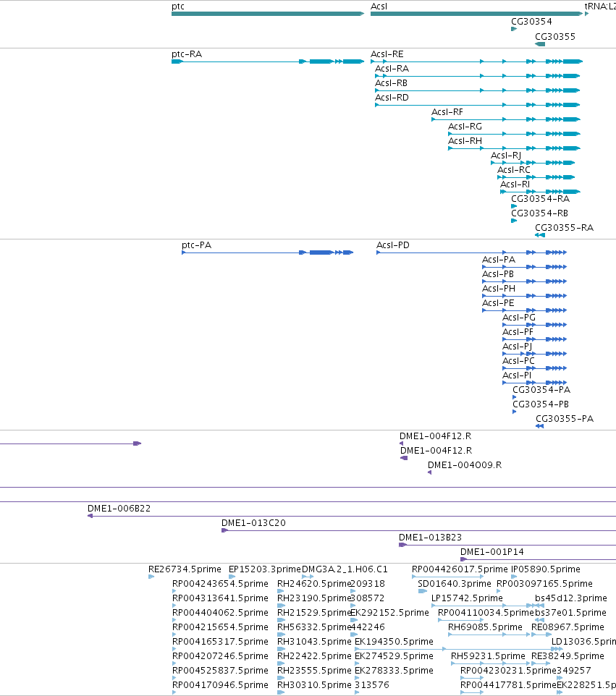Click the Acsl-PB protein label

point(498,274)
